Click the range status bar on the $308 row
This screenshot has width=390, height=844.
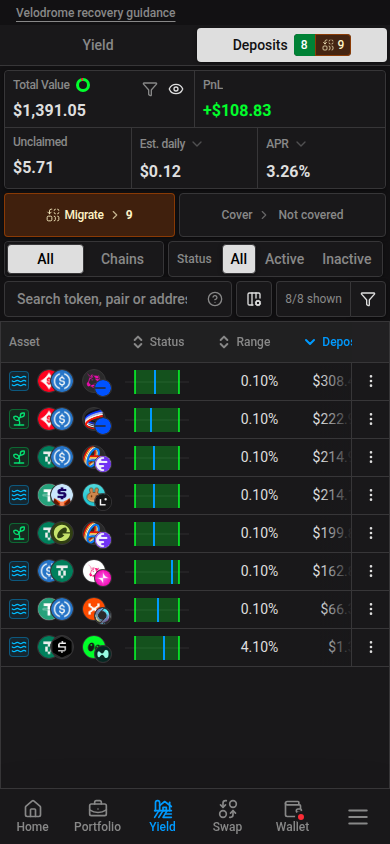point(157,382)
